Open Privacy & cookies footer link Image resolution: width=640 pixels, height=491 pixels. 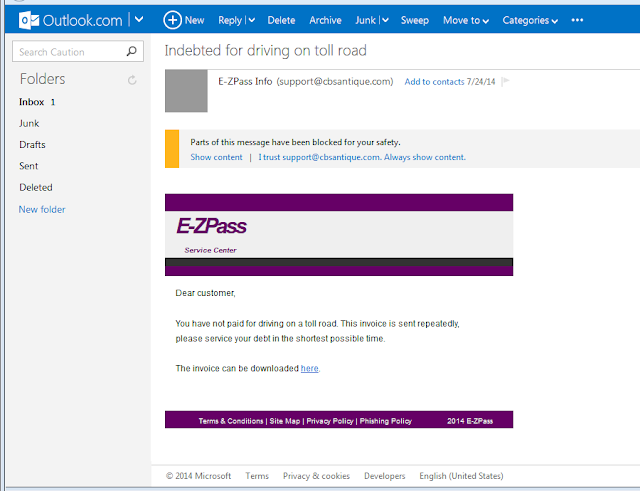[316, 476]
